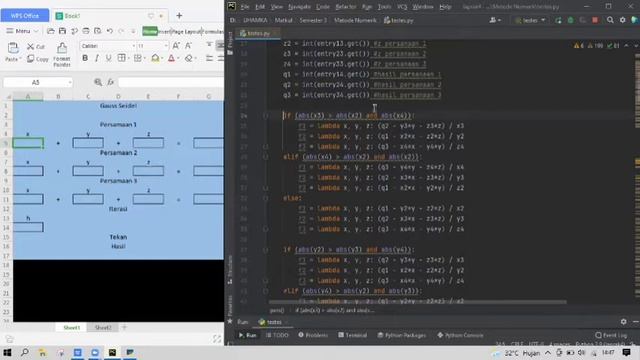Image resolution: width=640 pixels, height=360 pixels.
Task: Open the Event Log
Action: (x=611, y=335)
